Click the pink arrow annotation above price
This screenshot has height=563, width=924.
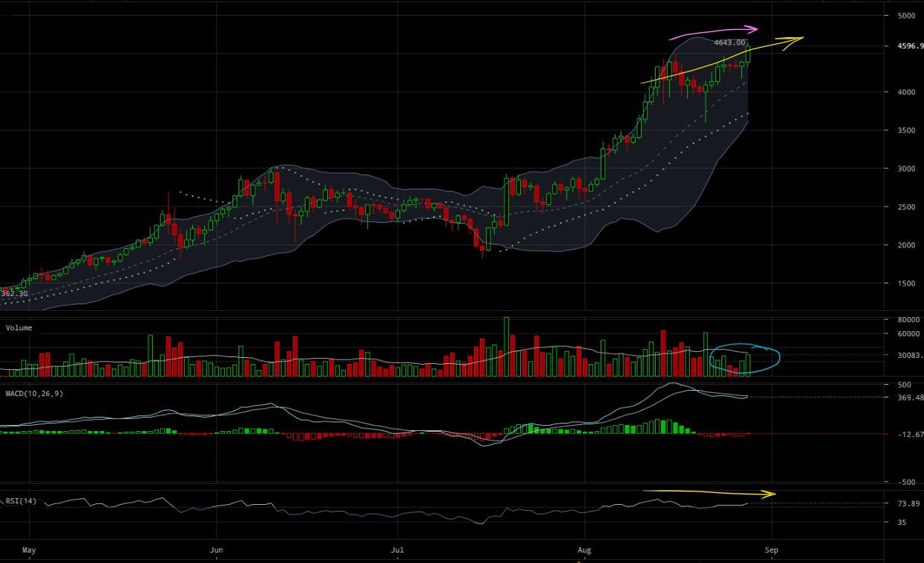click(x=714, y=32)
